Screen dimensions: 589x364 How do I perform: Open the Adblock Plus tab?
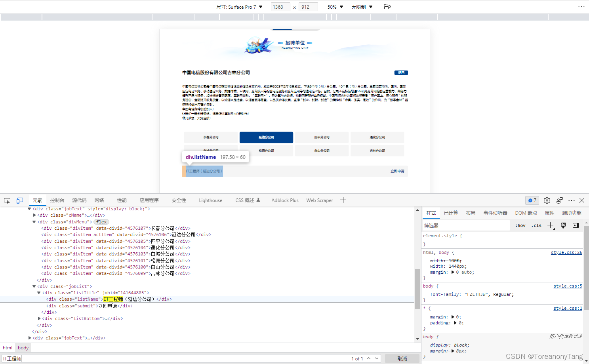(x=285, y=200)
